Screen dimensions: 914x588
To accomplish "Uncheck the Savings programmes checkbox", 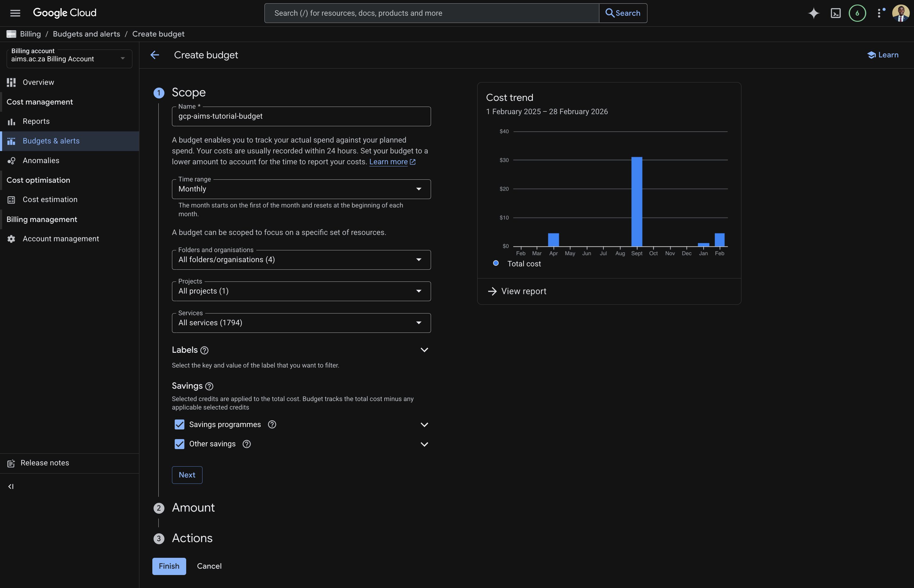I will (179, 424).
